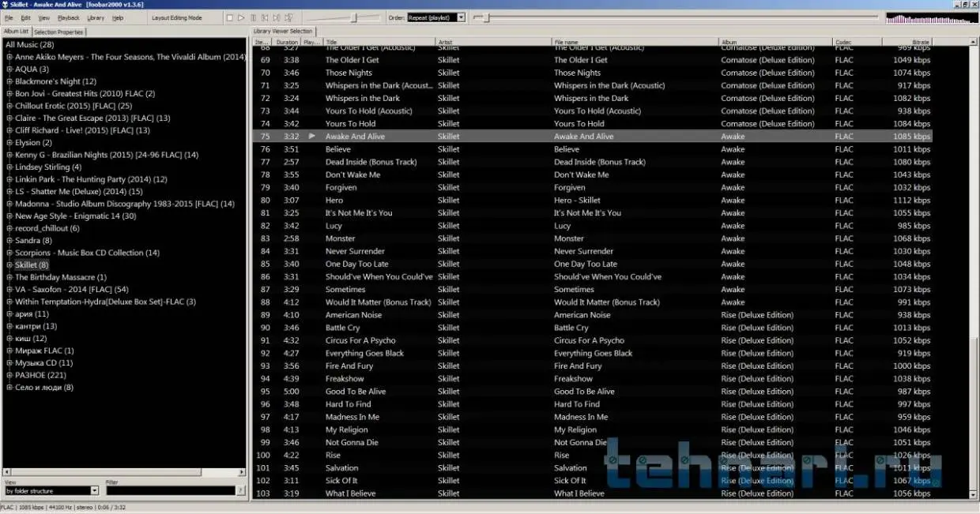This screenshot has height=514, width=980.
Task: Expand the Scorpions Music Box node
Action: (9, 253)
